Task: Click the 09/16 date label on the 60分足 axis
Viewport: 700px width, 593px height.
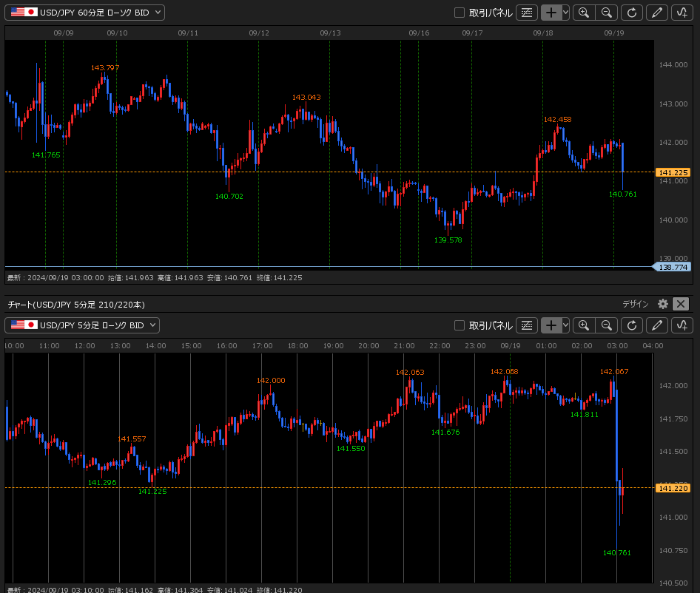Action: coord(419,33)
